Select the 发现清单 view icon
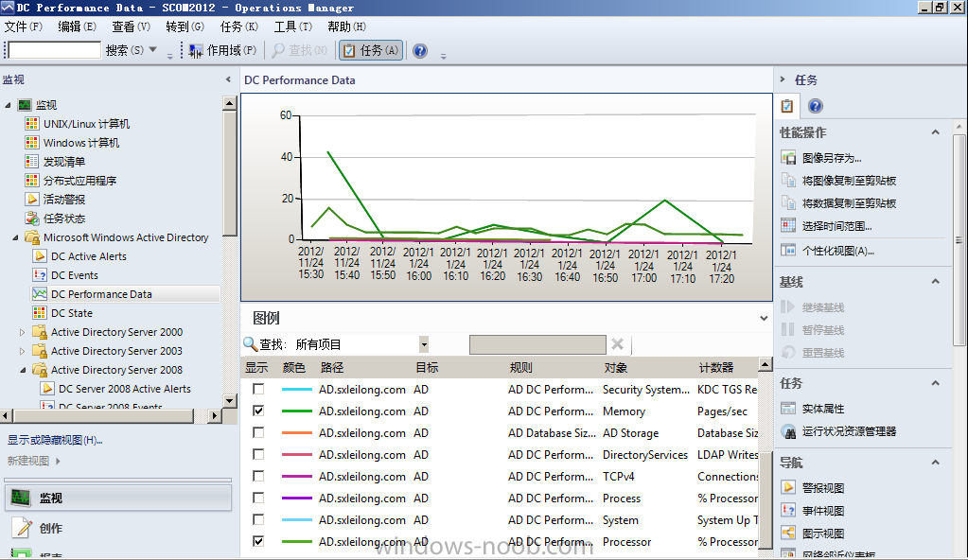This screenshot has width=968, height=560. [x=32, y=162]
